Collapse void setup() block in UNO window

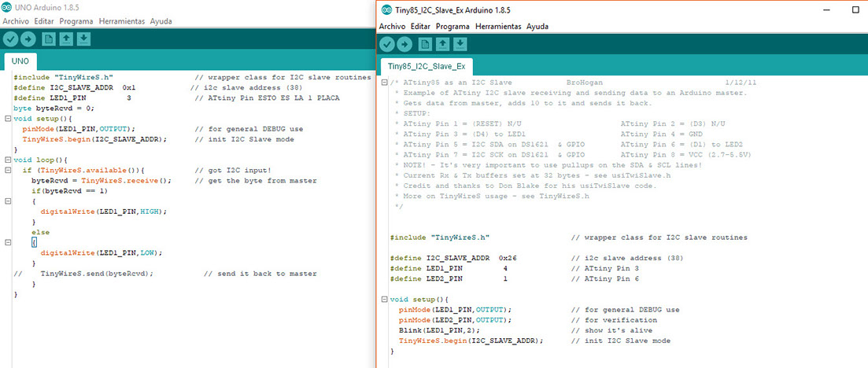[6, 119]
